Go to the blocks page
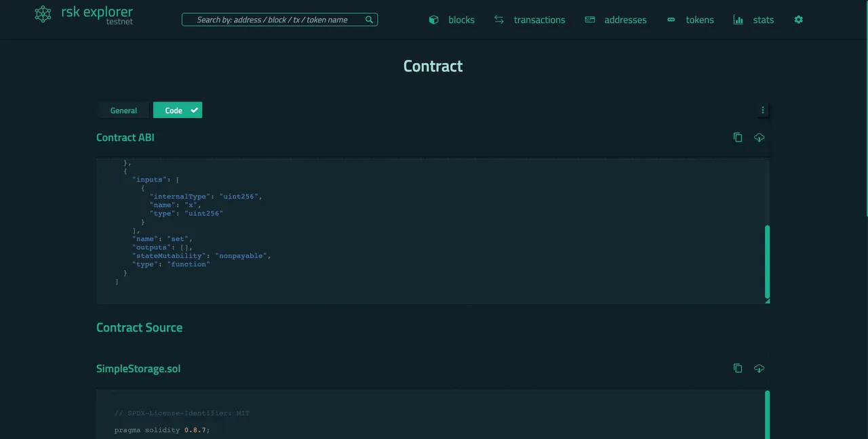The width and height of the screenshot is (868, 439). pyautogui.click(x=461, y=20)
